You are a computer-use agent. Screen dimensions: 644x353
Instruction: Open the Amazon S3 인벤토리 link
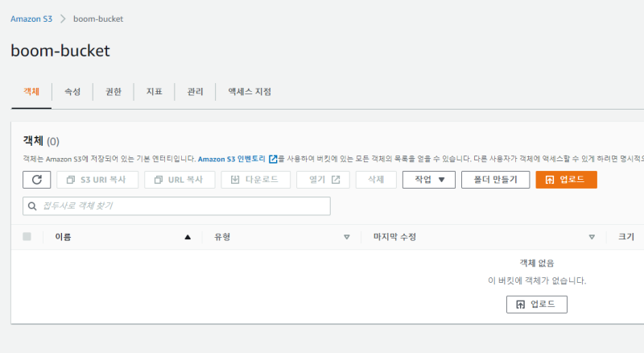(x=237, y=159)
